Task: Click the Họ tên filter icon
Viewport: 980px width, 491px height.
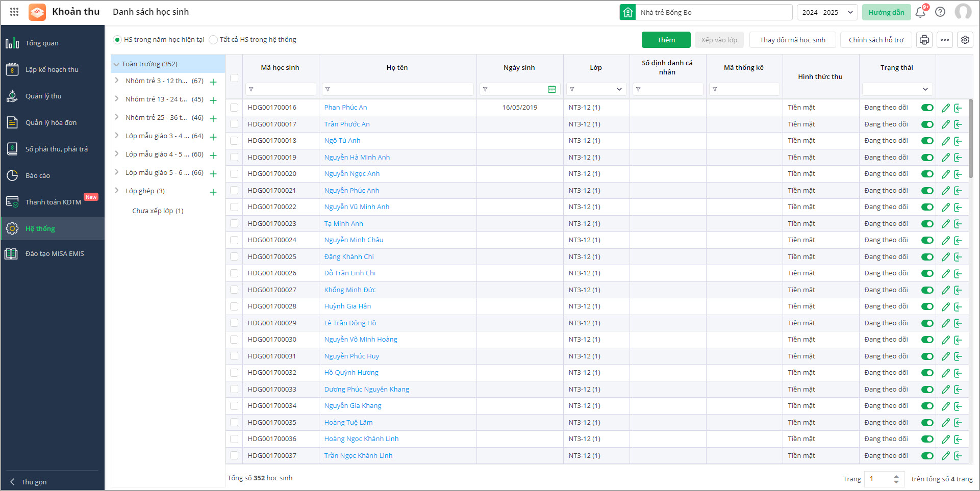Action: tap(328, 89)
